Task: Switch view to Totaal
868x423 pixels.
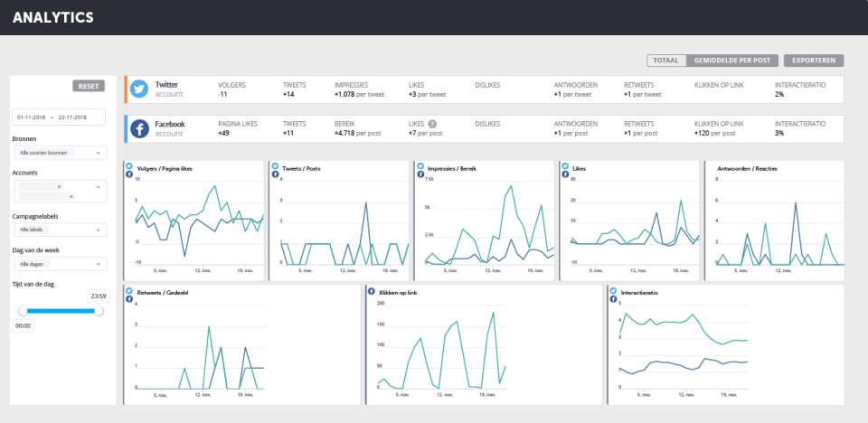Action: 666,61
